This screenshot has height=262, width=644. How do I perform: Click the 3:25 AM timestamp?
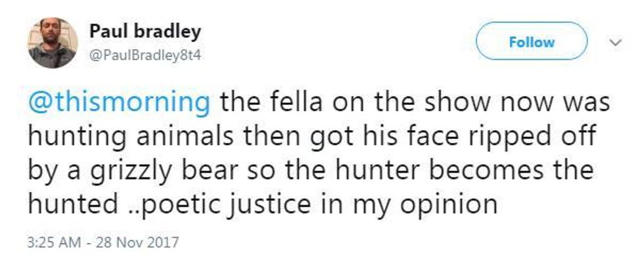[x=54, y=242]
